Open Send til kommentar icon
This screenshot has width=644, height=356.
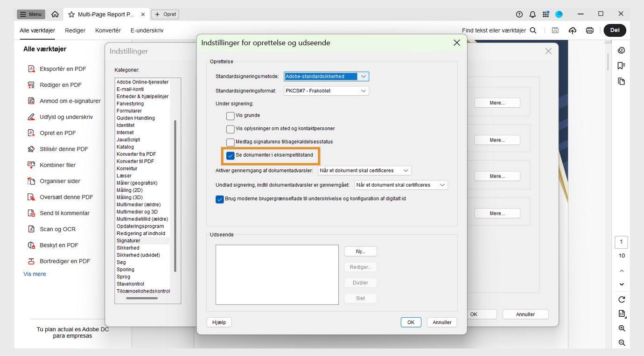click(x=31, y=213)
